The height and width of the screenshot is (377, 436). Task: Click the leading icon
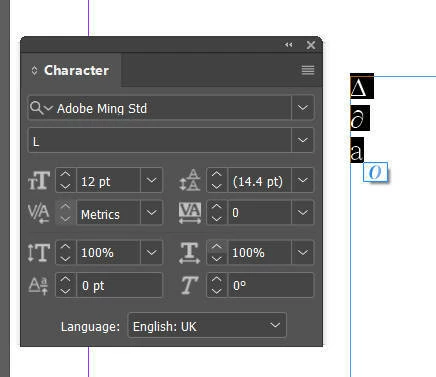pos(189,180)
